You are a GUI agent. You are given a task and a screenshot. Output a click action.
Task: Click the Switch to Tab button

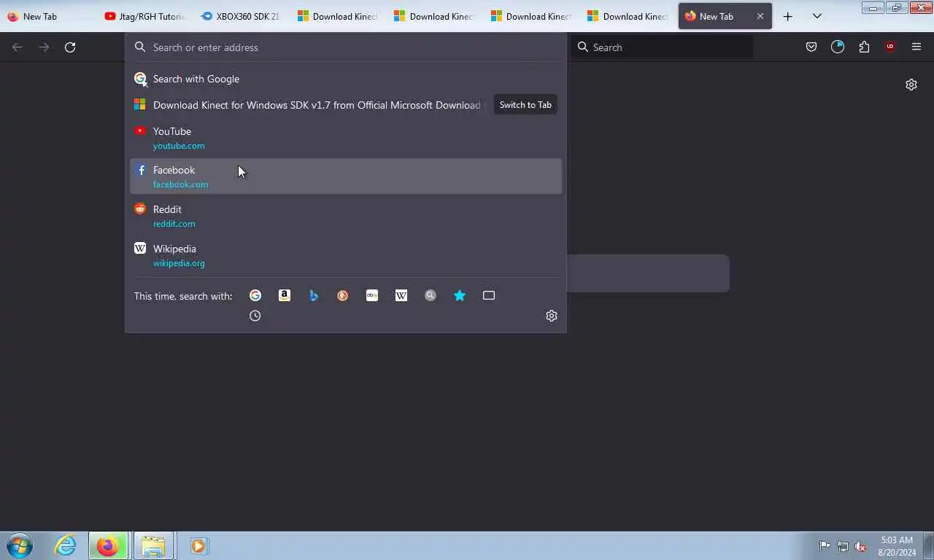[x=525, y=105]
